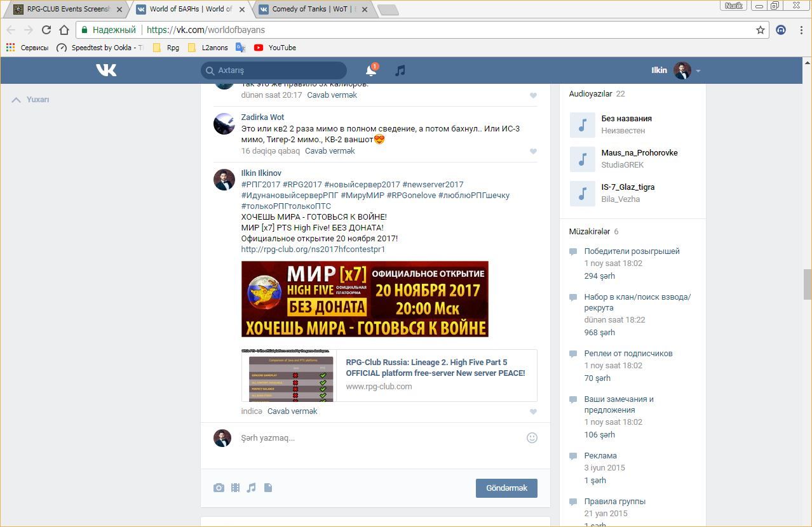Attach audio with the note icon
This screenshot has width=812, height=527.
[251, 488]
